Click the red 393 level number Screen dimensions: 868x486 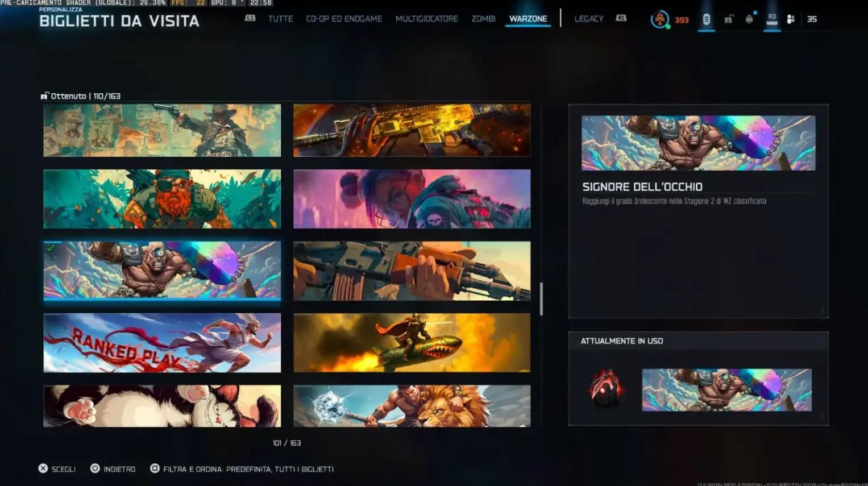[x=682, y=20]
